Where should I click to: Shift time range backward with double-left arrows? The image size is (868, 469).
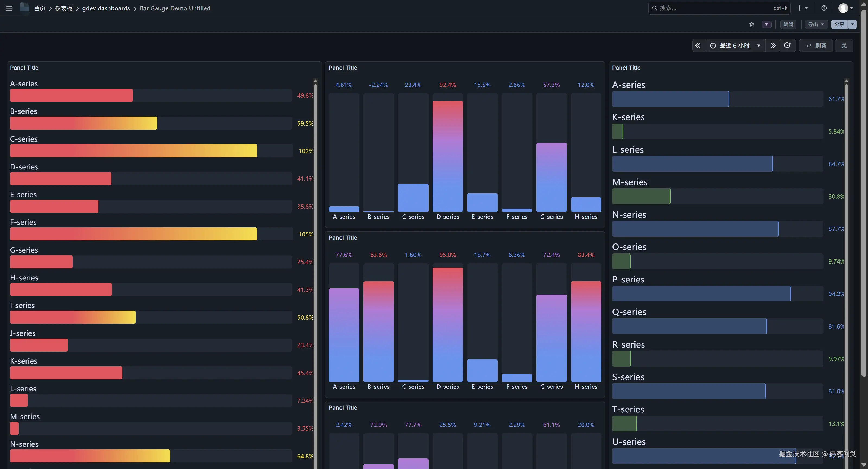tap(698, 46)
